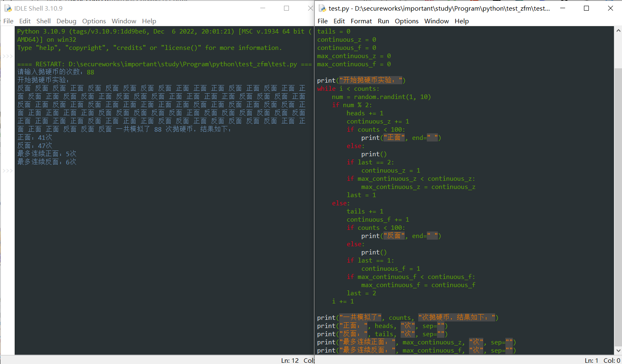
Task: Click editor scrollbar up arrow
Action: [618, 31]
